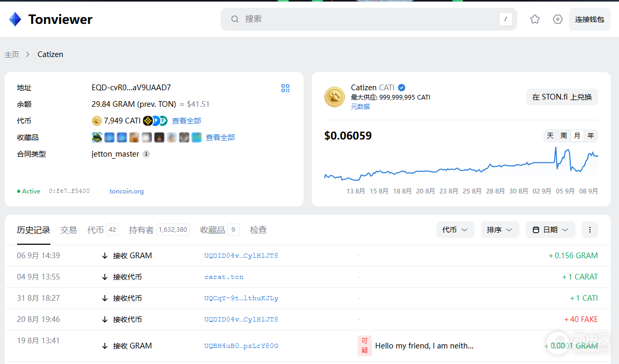Select 年 chart range
The width and height of the screenshot is (619, 364).
(x=590, y=136)
